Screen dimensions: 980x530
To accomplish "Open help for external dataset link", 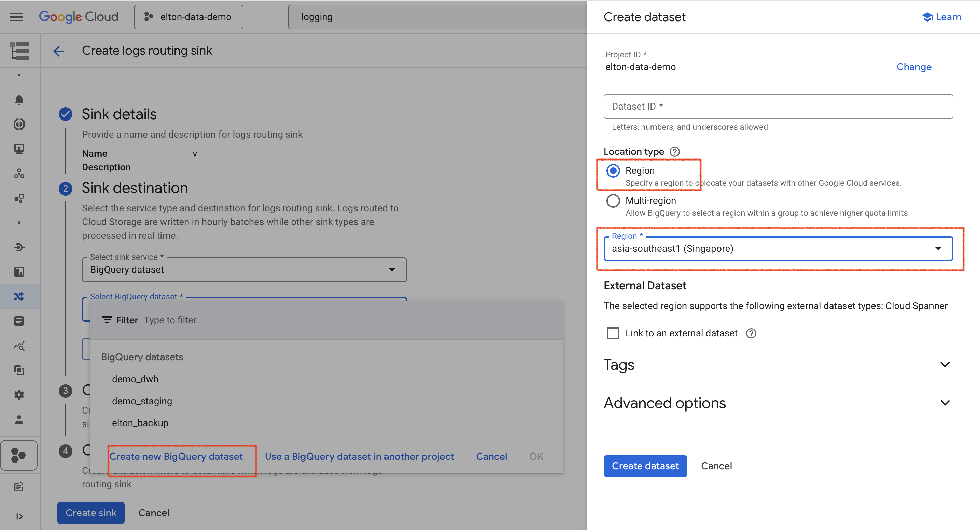I will coord(751,333).
